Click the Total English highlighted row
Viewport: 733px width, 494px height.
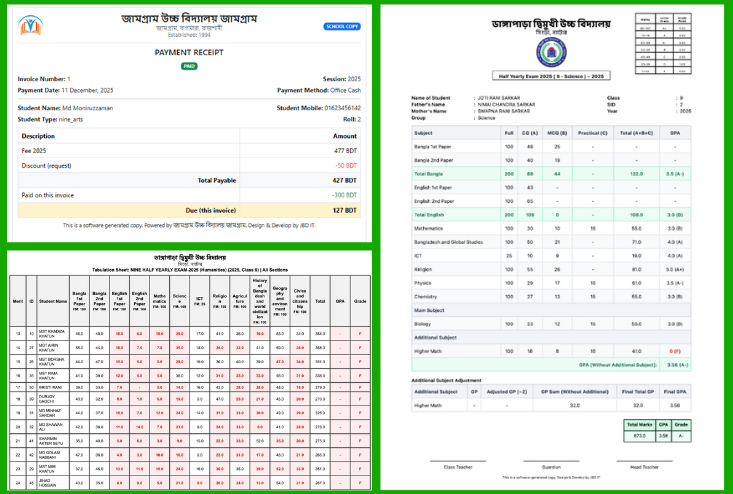pyautogui.click(x=553, y=214)
